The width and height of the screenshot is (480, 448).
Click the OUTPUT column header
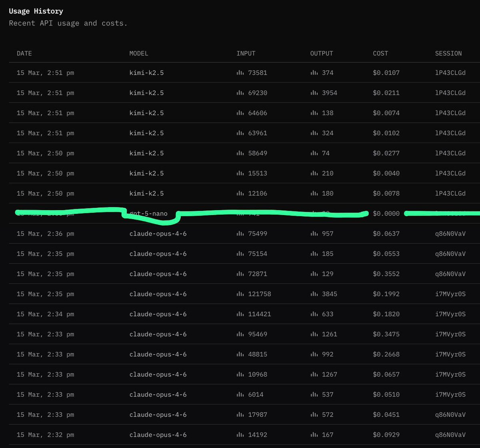coord(322,53)
